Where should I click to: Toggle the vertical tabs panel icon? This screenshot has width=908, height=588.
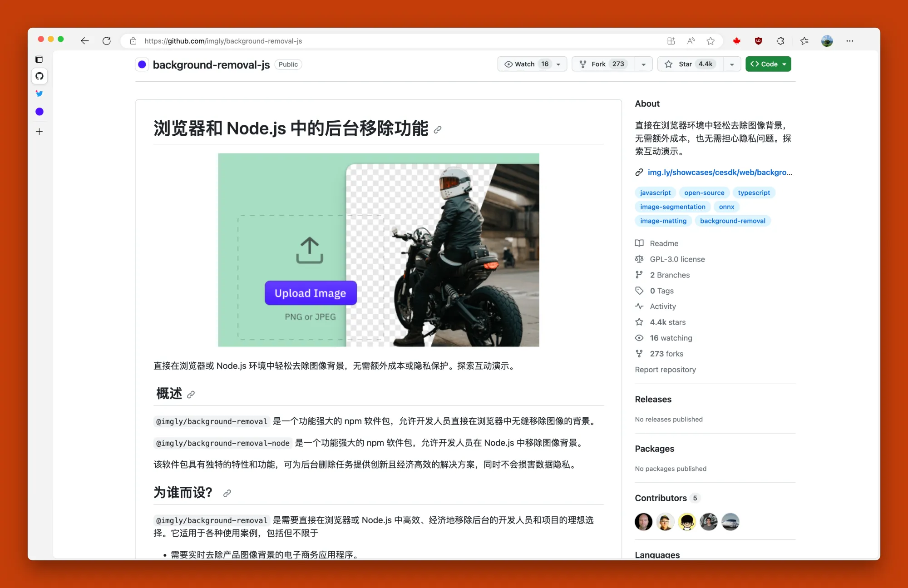pos(39,59)
